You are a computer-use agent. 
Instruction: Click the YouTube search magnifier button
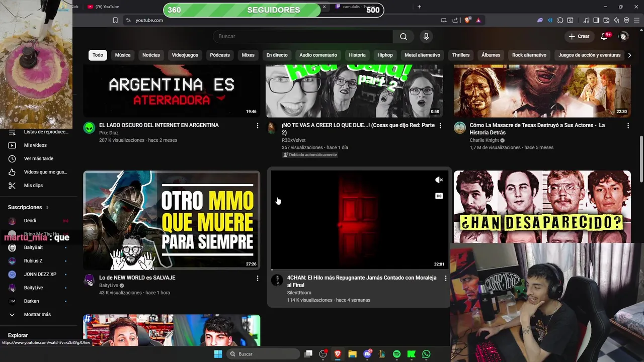pyautogui.click(x=404, y=36)
